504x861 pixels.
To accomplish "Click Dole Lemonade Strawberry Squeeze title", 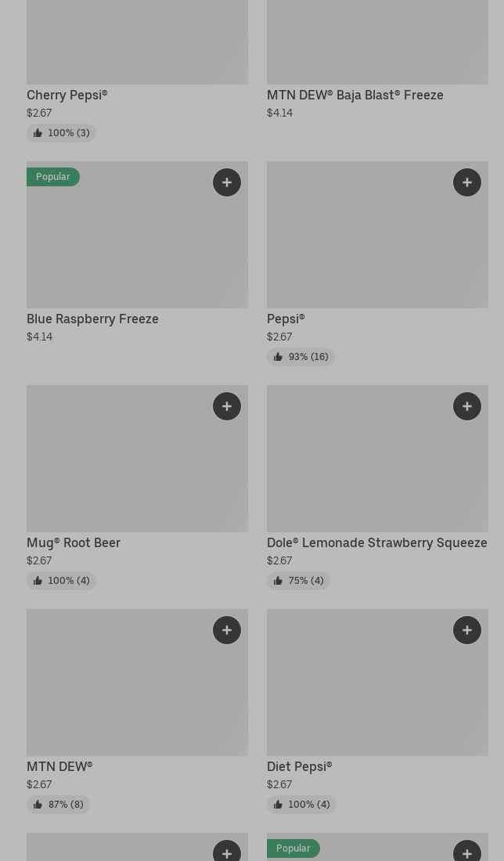I will coord(376,542).
